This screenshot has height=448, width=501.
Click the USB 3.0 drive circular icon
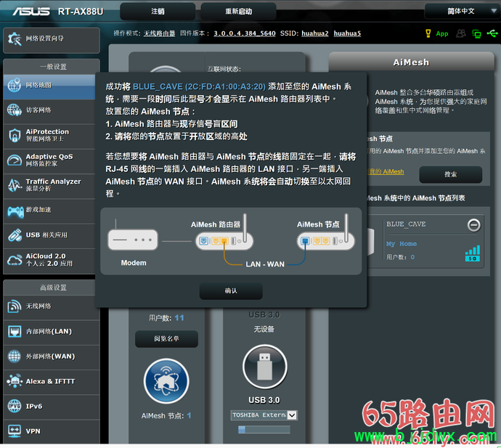[x=264, y=367]
